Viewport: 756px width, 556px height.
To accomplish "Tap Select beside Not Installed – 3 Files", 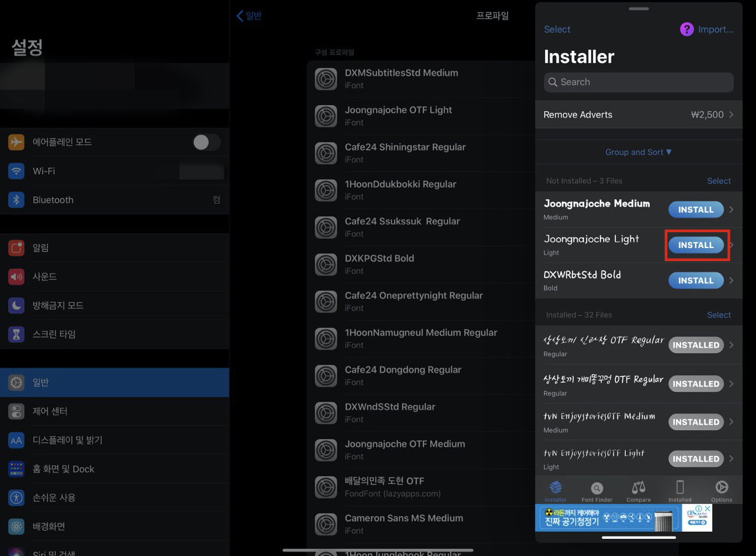I will click(x=719, y=181).
